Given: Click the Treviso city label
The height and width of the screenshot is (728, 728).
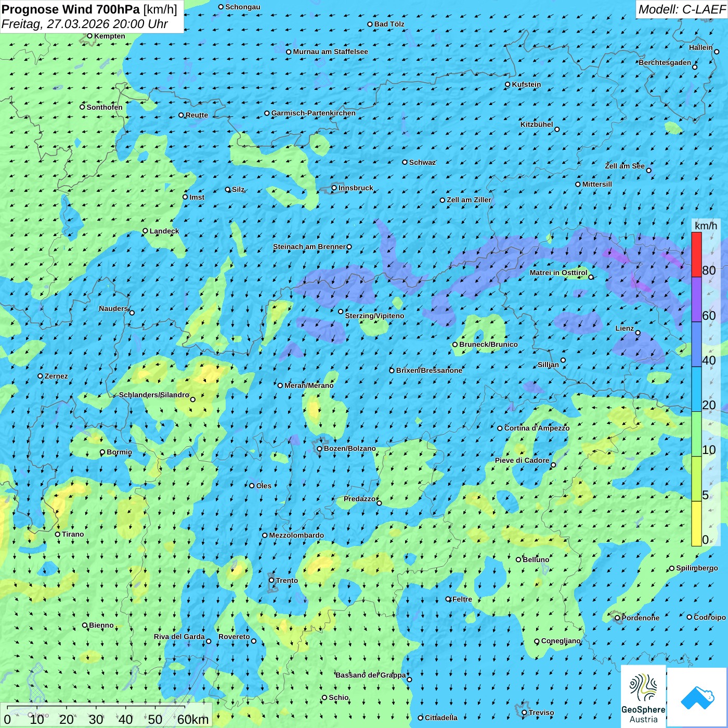Looking at the screenshot, I should pos(541,712).
